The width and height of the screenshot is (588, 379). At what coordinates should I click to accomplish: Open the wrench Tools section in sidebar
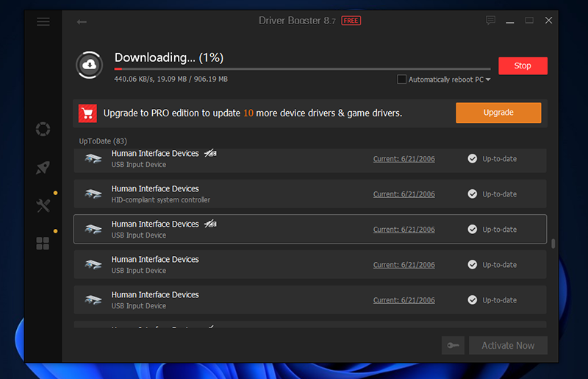(x=43, y=205)
